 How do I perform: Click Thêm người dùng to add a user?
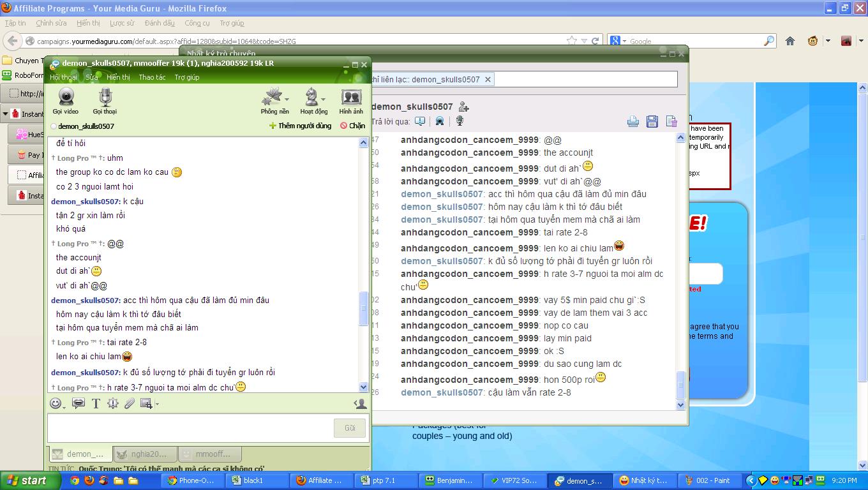(x=300, y=126)
